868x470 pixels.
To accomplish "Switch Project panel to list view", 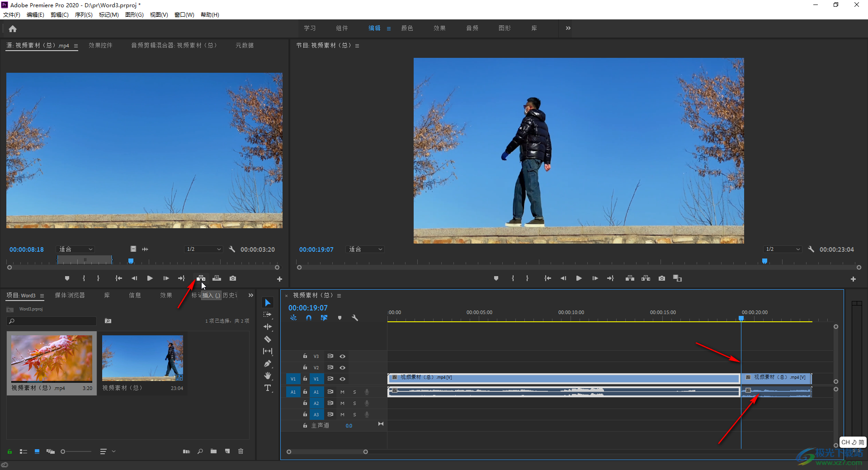I will pyautogui.click(x=24, y=451).
